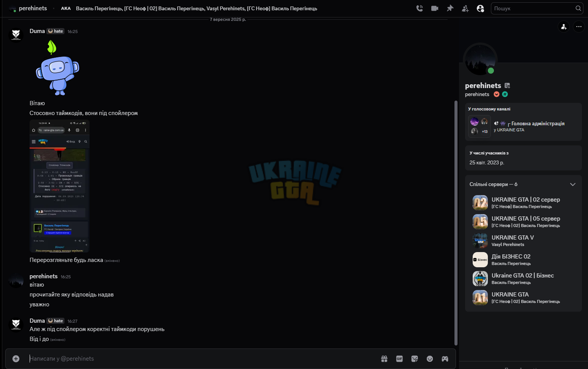
Task: Open the UKRAINE GTA V server
Action: 524,241
